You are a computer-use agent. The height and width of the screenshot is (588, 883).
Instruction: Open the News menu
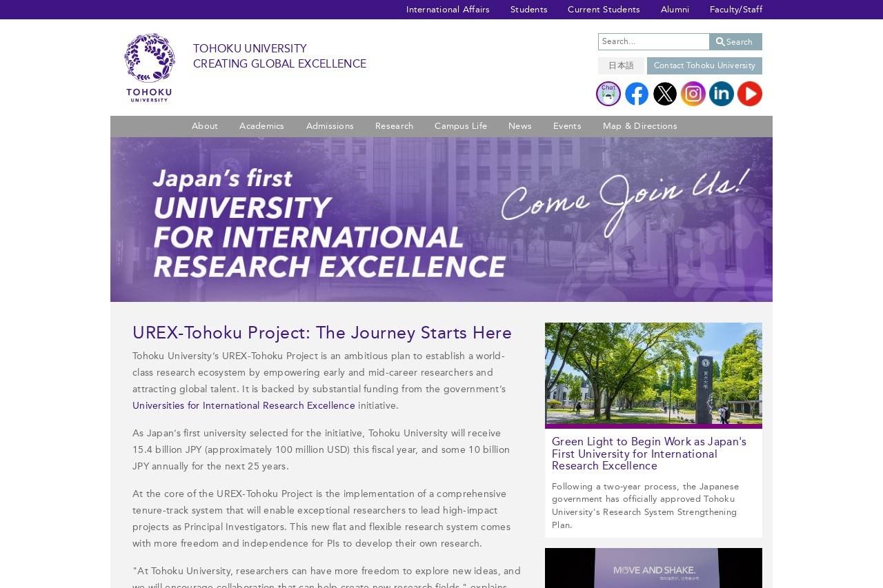520,126
